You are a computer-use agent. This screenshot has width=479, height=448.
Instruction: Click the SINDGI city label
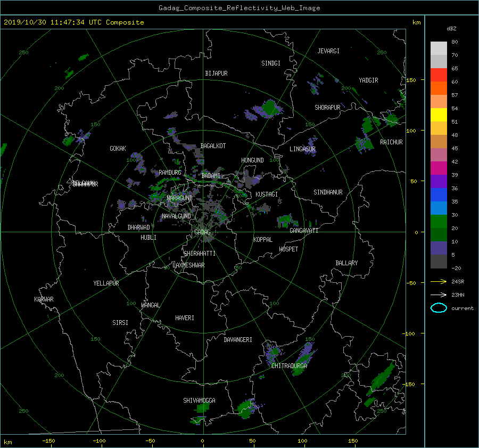(x=271, y=63)
